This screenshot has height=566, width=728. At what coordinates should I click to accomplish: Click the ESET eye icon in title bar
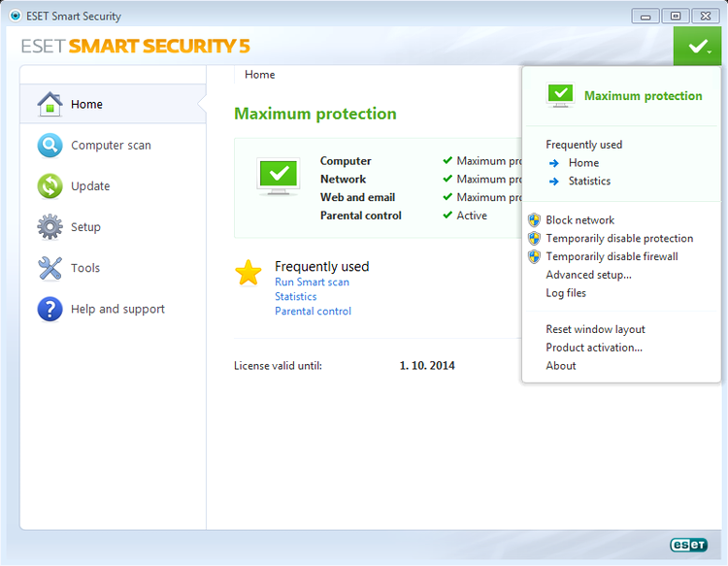click(x=16, y=16)
